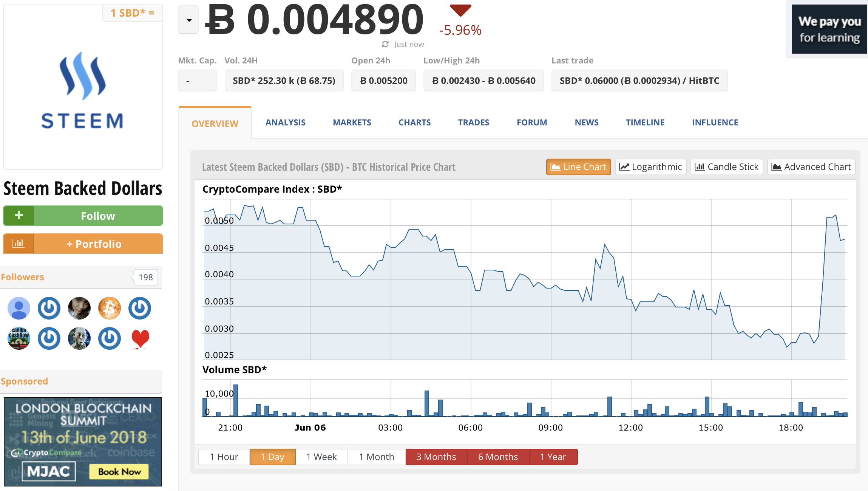Open the girl photo follower avatar

click(x=79, y=308)
